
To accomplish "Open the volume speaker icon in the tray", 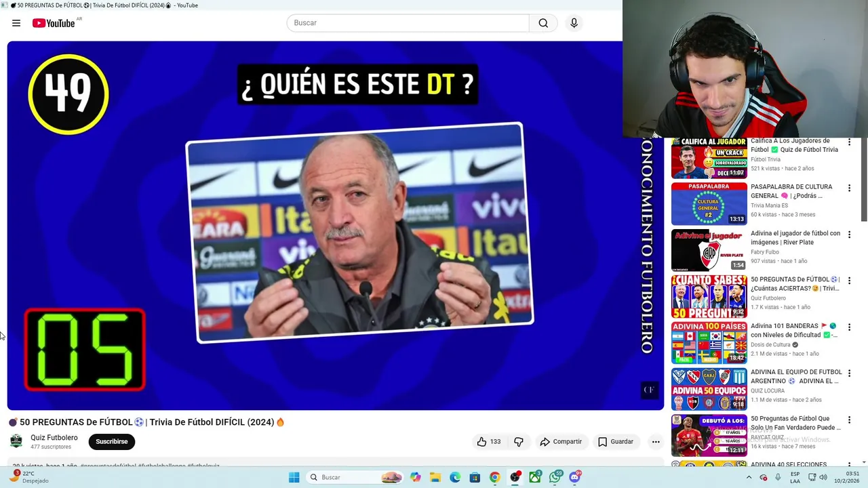I will pyautogui.click(x=823, y=477).
